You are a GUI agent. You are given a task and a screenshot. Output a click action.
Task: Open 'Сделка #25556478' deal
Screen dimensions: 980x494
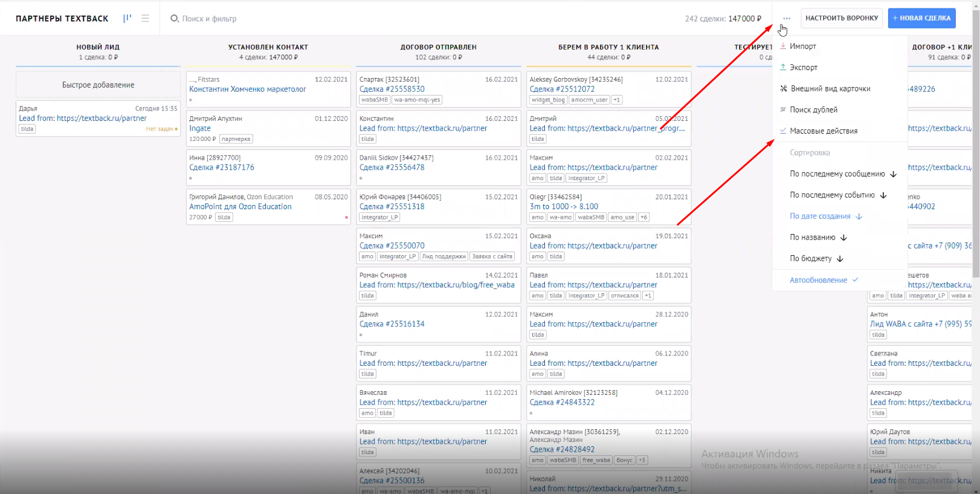[x=392, y=167]
